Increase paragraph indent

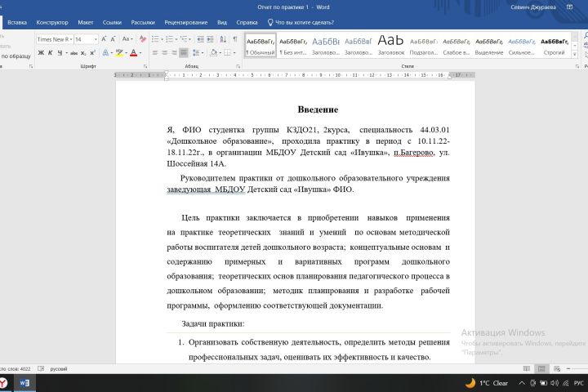(x=210, y=39)
